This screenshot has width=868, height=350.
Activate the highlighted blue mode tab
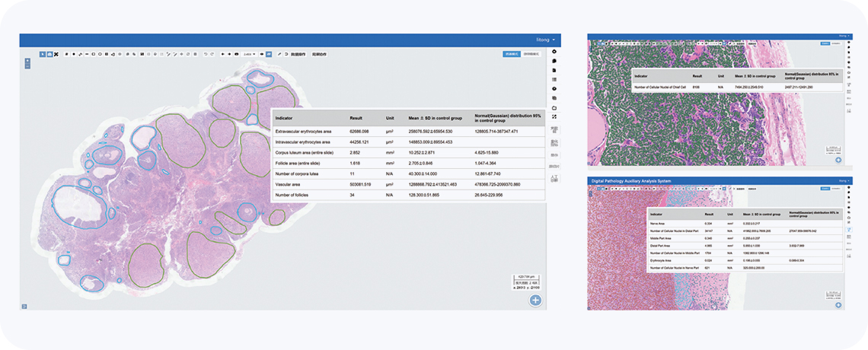pos(512,54)
